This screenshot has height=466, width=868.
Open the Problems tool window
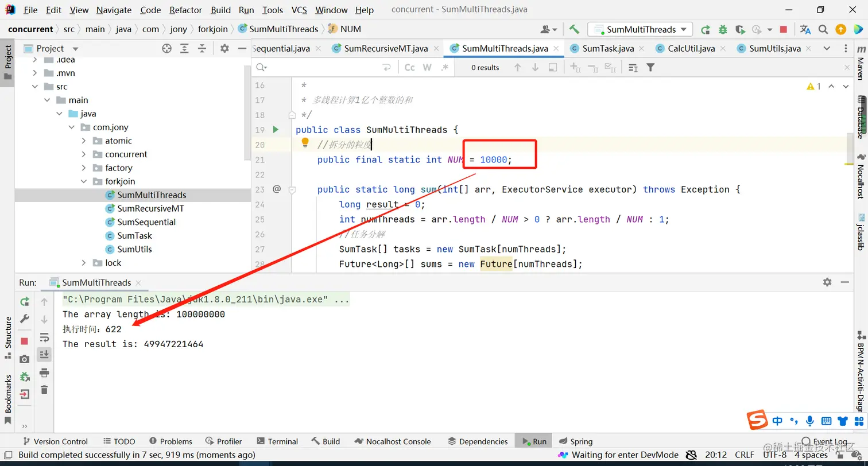(x=170, y=441)
